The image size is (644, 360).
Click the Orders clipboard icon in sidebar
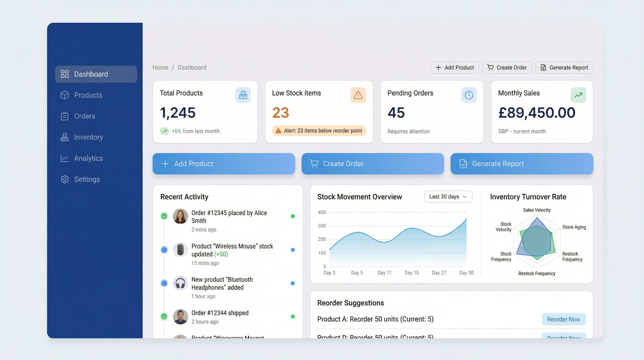click(x=65, y=116)
